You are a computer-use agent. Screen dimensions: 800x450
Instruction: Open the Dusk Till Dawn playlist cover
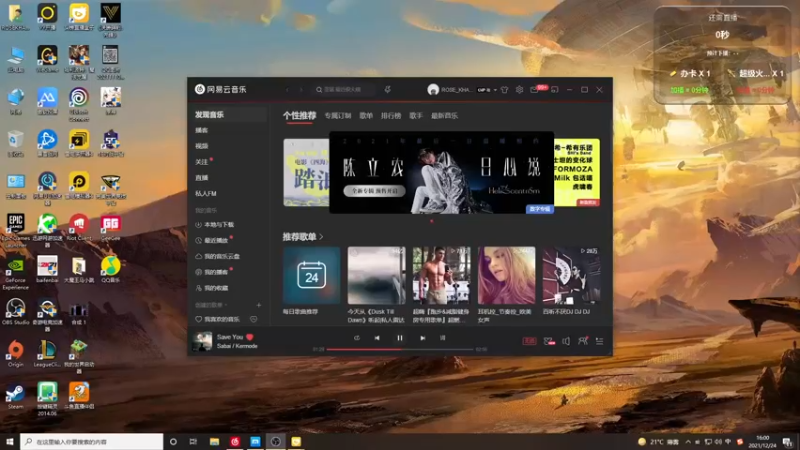click(x=377, y=276)
